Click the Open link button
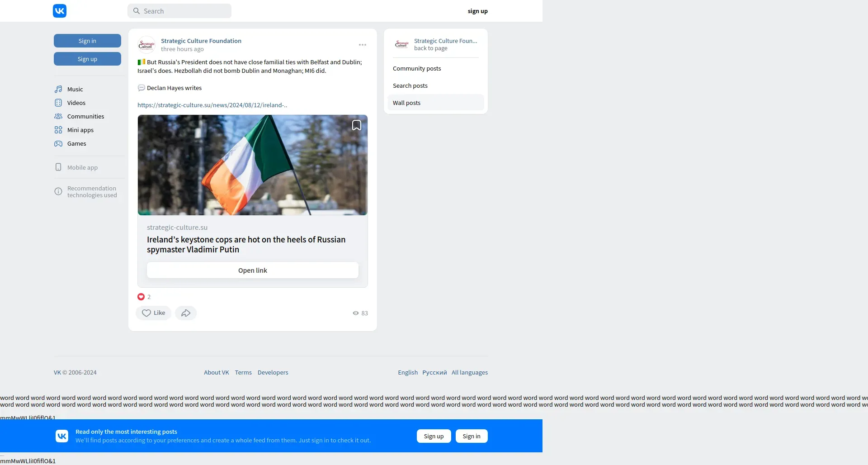Image resolution: width=868 pixels, height=465 pixels. 253,270
